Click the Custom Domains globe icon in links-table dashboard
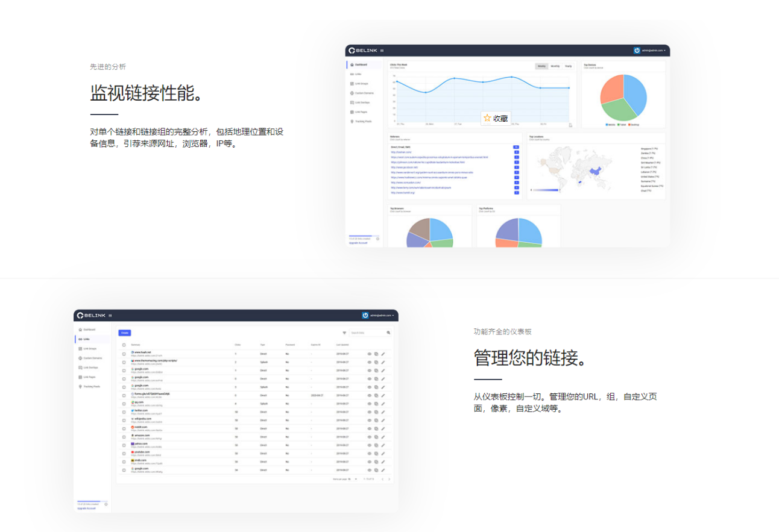Viewport: 779px width, 532px height. 80,358
